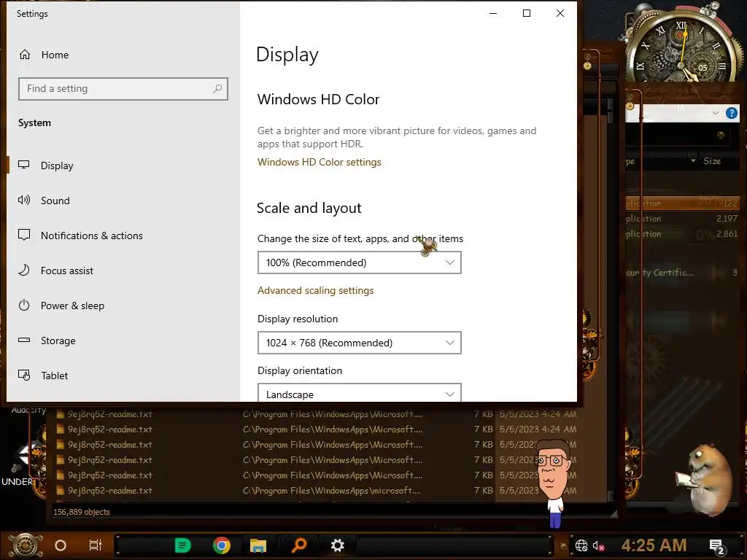Open the network globe tray icon
The width and height of the screenshot is (747, 560).
tap(581, 545)
